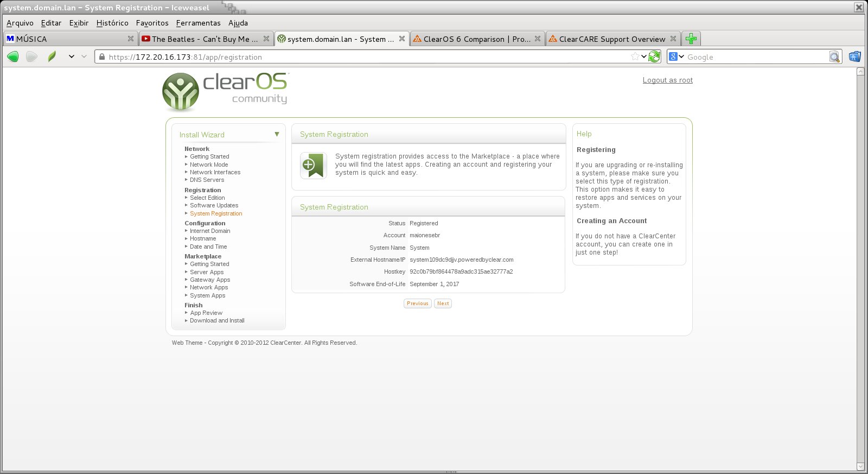
Task: Close The Beatles tab
Action: (x=266, y=39)
